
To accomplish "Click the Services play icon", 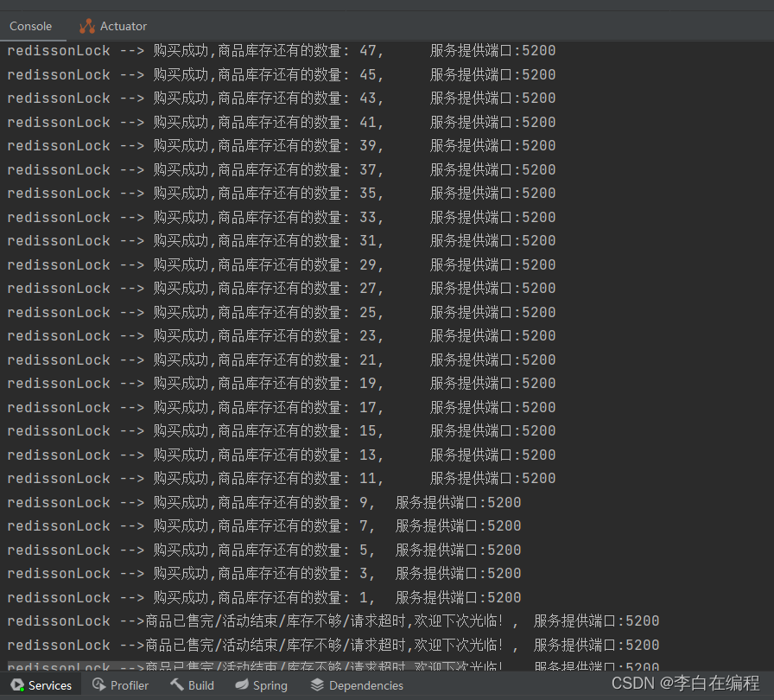I will tap(18, 684).
